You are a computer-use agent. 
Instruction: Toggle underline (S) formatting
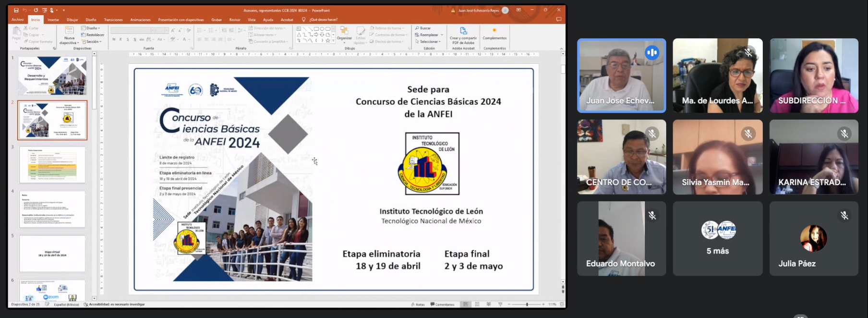tap(128, 39)
